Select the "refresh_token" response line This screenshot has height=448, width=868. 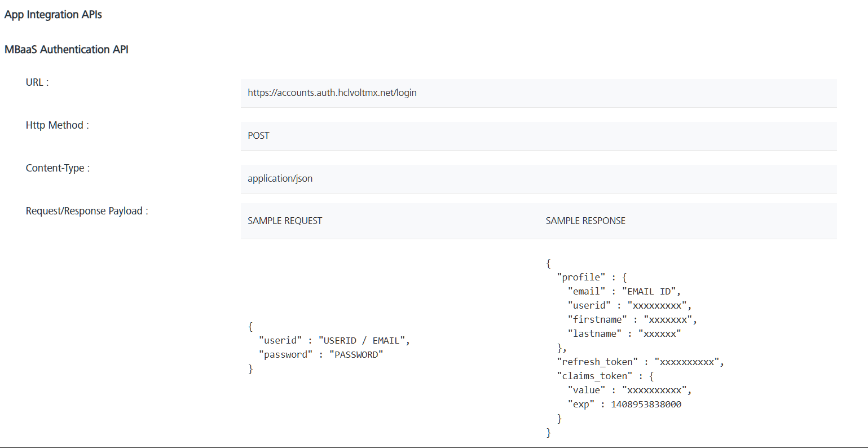640,362
